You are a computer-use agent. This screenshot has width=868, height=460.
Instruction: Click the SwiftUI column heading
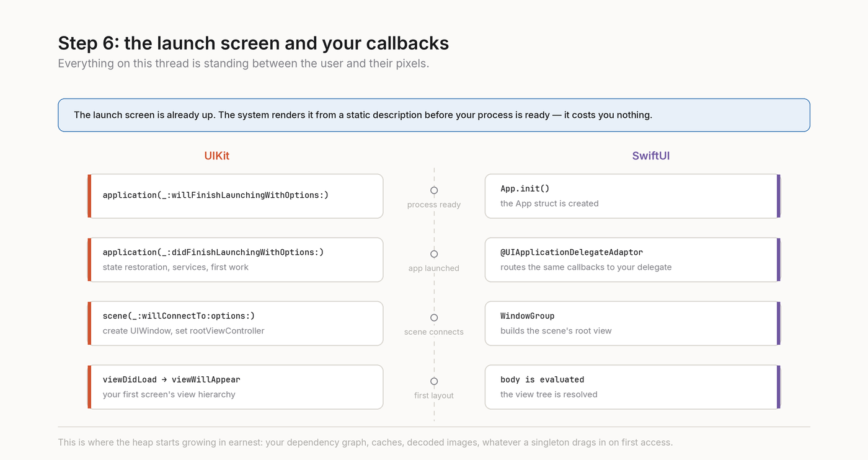651,156
